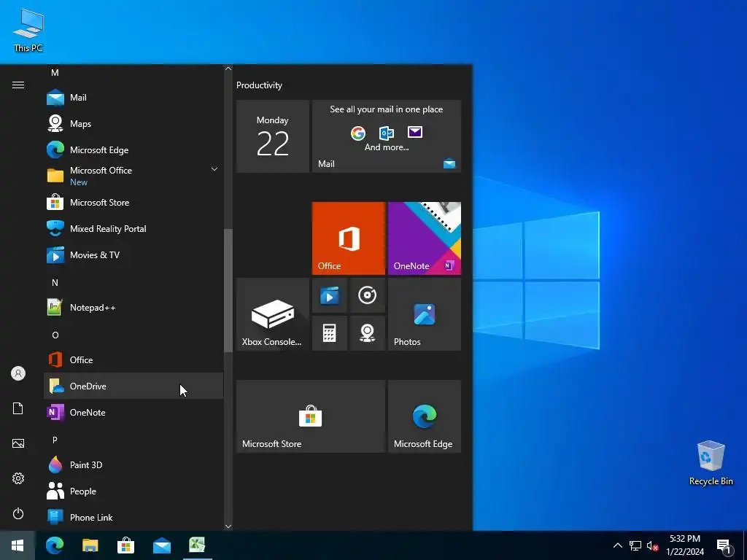Open Settings gear in Start sidebar

point(18,478)
